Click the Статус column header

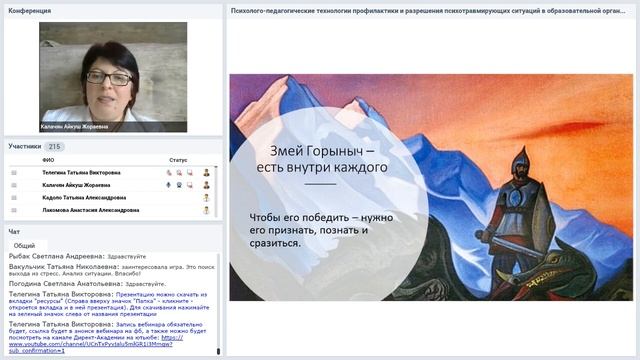coord(178,160)
